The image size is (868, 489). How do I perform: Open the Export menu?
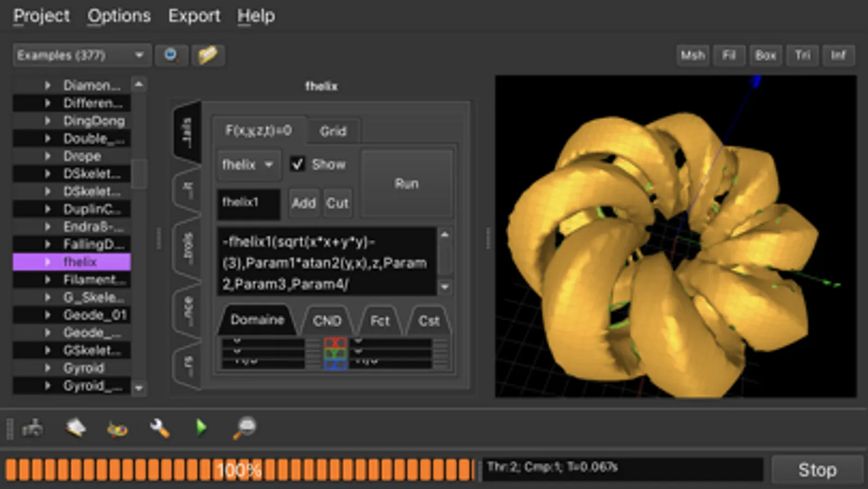[x=194, y=16]
